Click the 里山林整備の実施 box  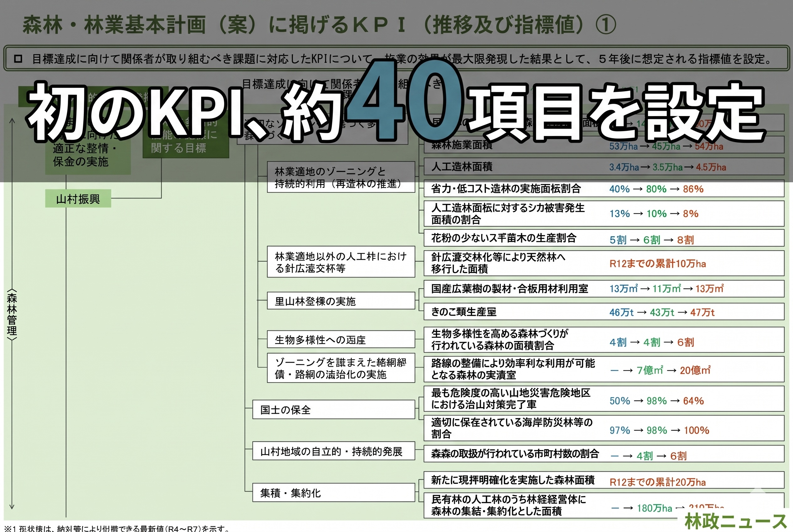(x=341, y=301)
